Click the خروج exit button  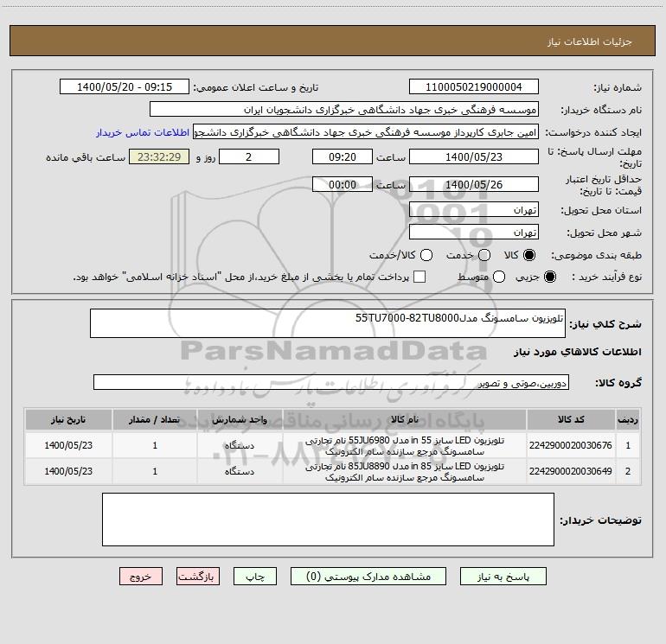(x=141, y=576)
